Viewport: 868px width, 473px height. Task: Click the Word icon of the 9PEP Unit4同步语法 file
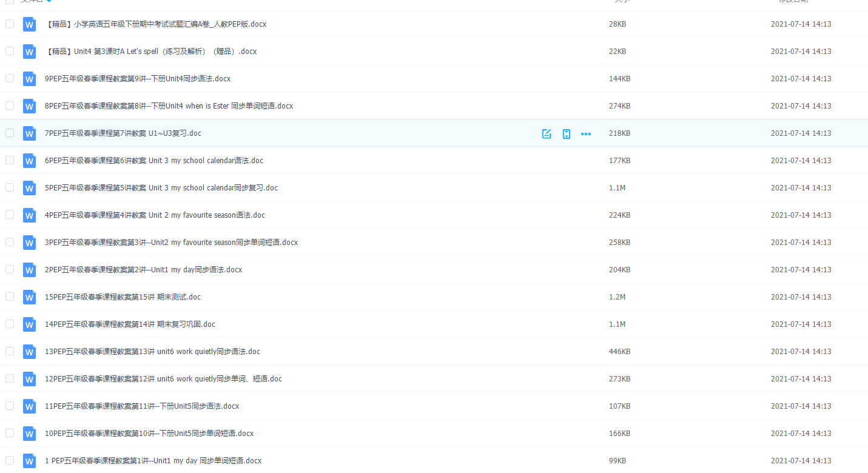[x=29, y=79]
